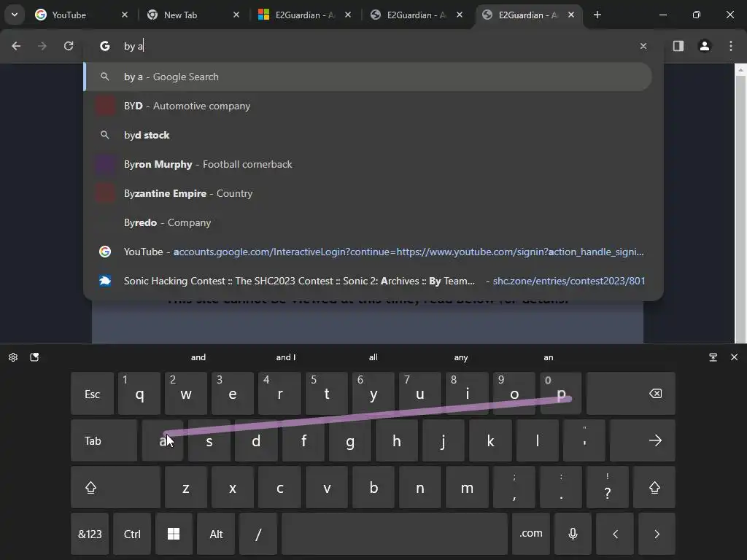Go forward with the forward arrow
The height and width of the screenshot is (560, 747).
click(42, 46)
